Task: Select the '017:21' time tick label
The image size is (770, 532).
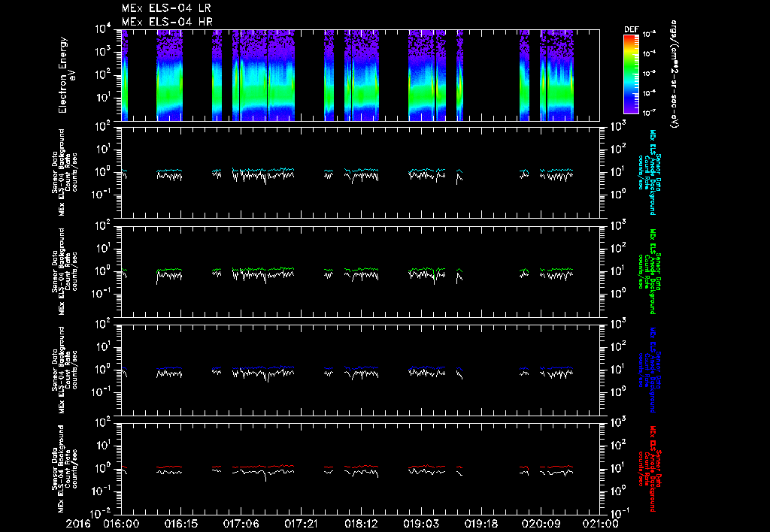Action: [x=301, y=524]
